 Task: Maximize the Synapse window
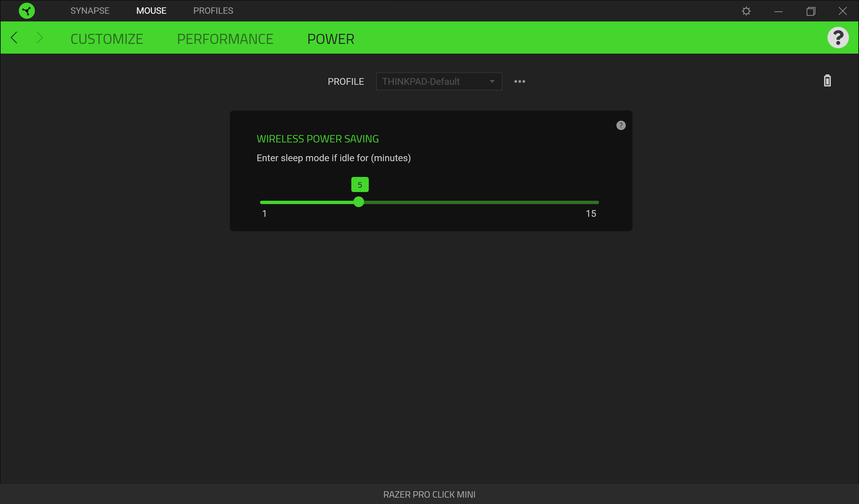(x=811, y=11)
